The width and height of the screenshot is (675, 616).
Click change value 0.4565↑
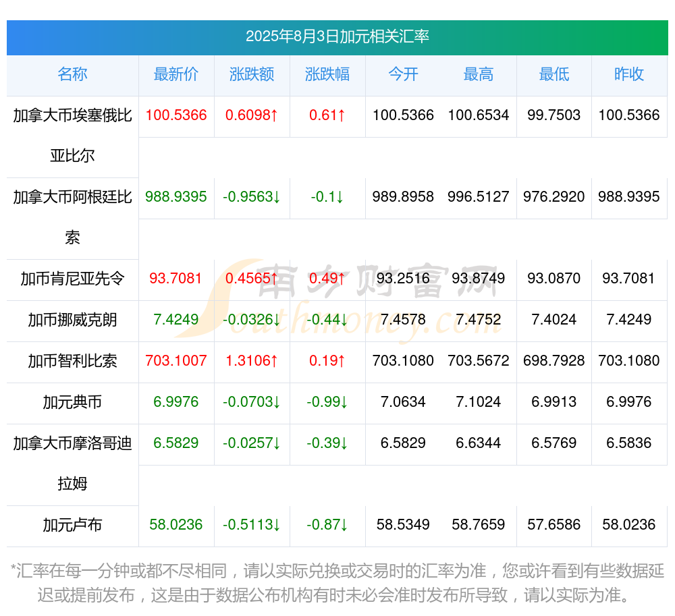coord(252,279)
